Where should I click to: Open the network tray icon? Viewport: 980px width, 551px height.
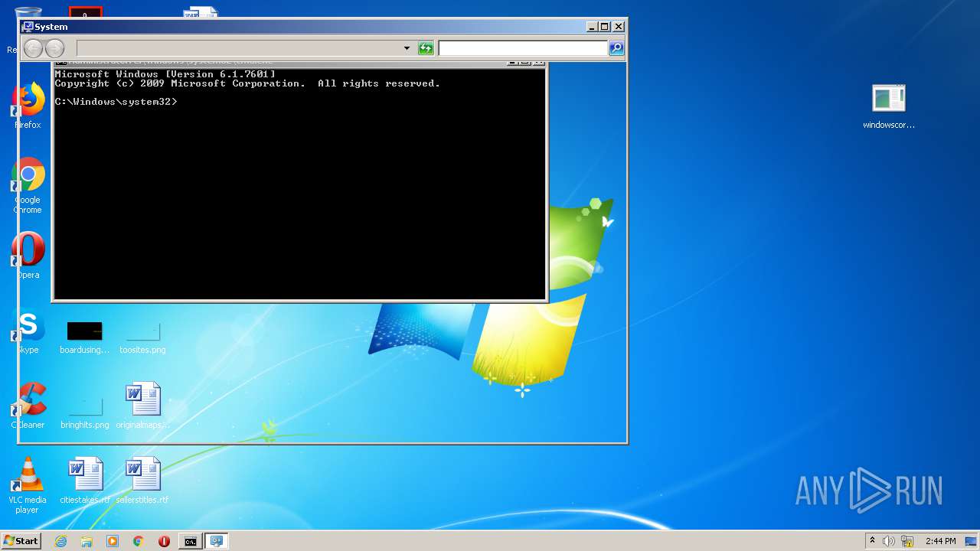pyautogui.click(x=907, y=541)
